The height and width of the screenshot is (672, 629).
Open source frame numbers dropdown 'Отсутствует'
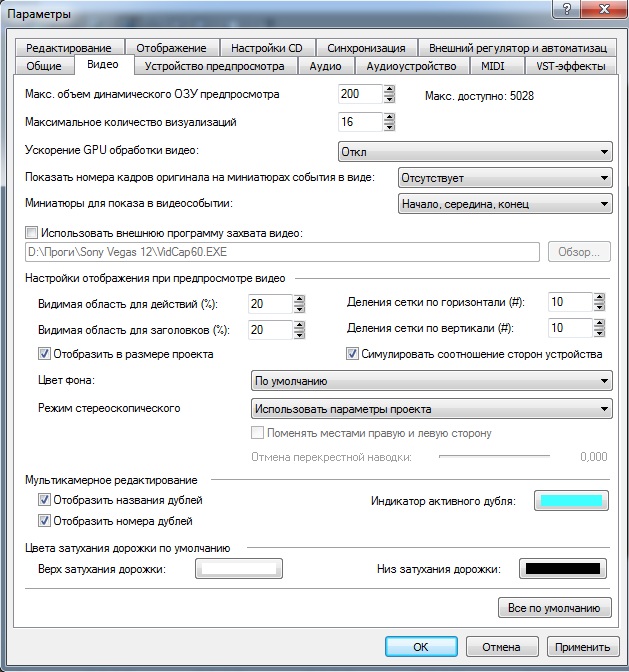pyautogui.click(x=505, y=178)
